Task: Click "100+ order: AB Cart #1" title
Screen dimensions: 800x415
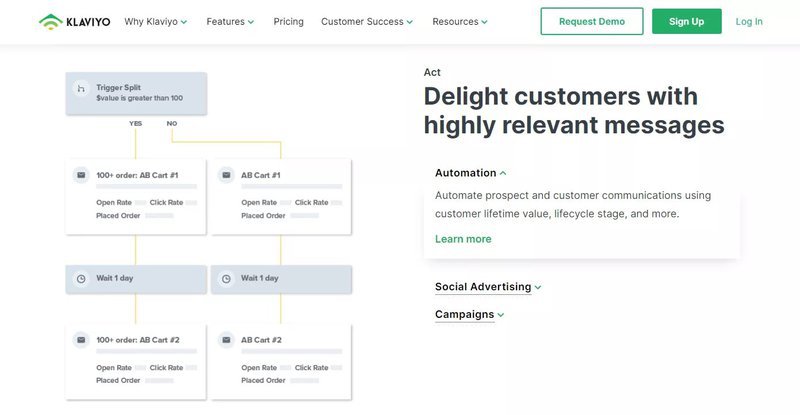Action: tap(137, 175)
